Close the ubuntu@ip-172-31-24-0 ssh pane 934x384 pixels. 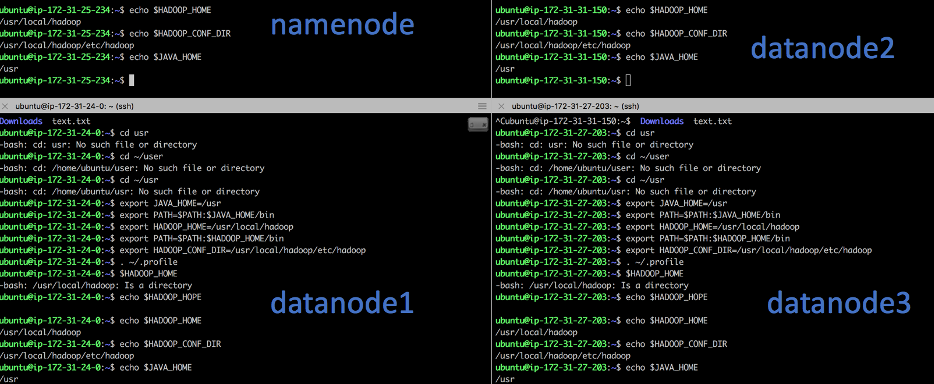(5, 106)
